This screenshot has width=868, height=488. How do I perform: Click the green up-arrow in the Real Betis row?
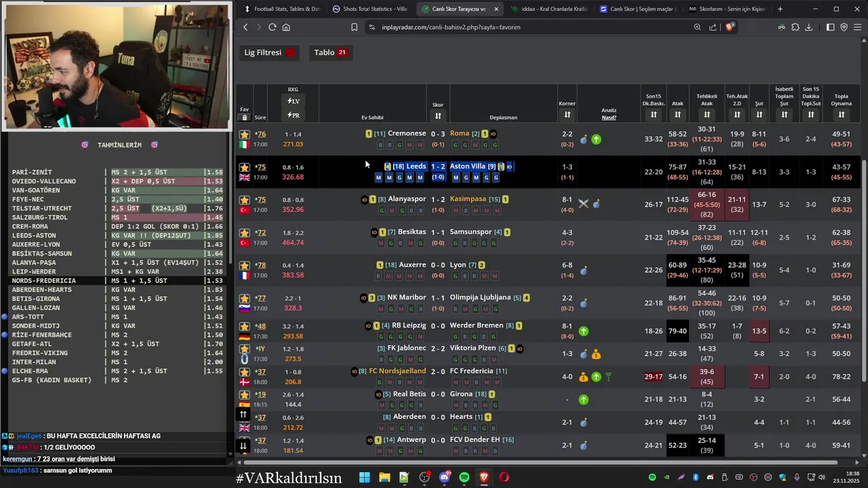click(584, 400)
